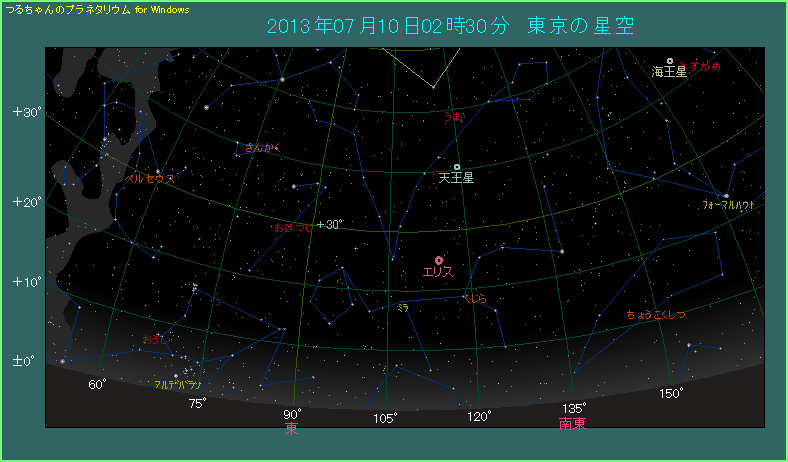Click the Sculptor (ちょうこくしつ) constellation label

point(656,314)
